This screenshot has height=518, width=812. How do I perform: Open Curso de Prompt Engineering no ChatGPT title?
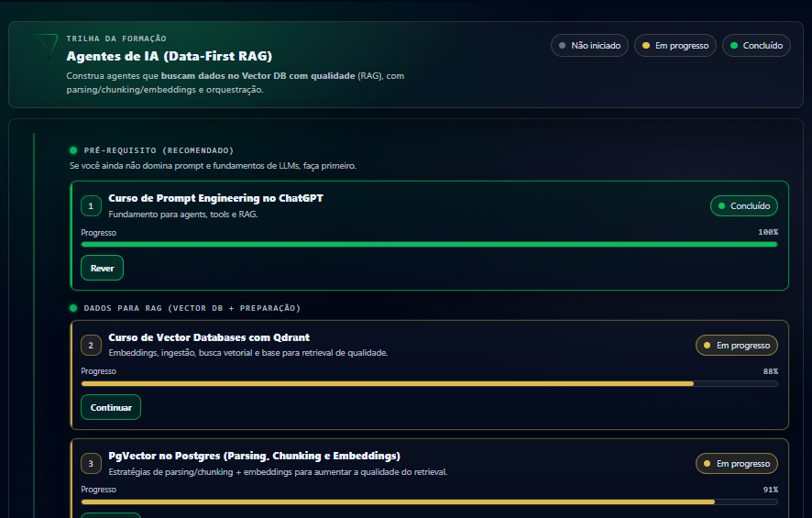[215, 198]
